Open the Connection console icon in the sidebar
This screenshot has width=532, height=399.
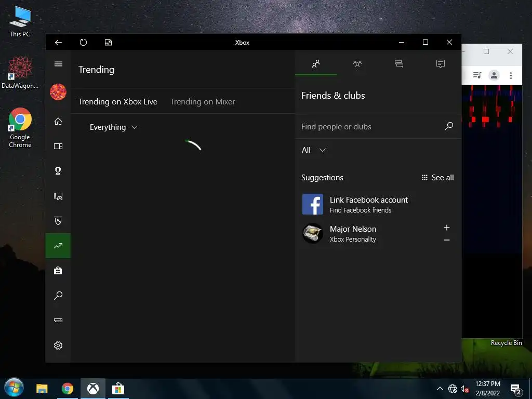(x=58, y=320)
